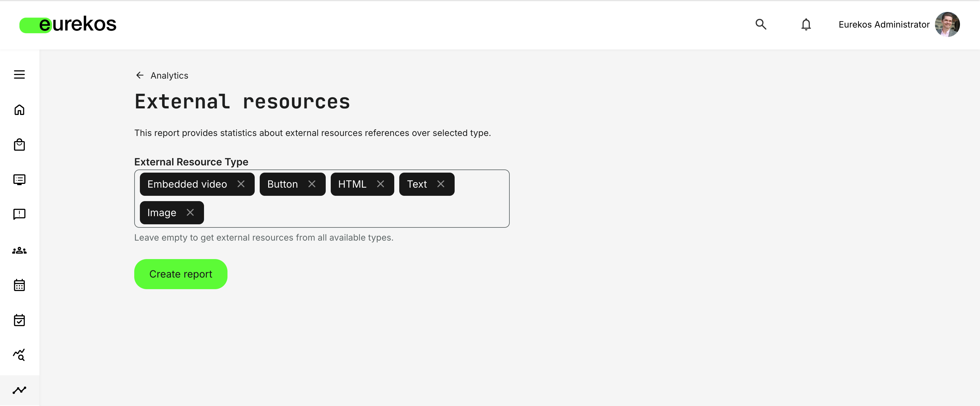This screenshot has height=406, width=980.
Task: Select the events calendar-check icon
Action: pos(19,320)
